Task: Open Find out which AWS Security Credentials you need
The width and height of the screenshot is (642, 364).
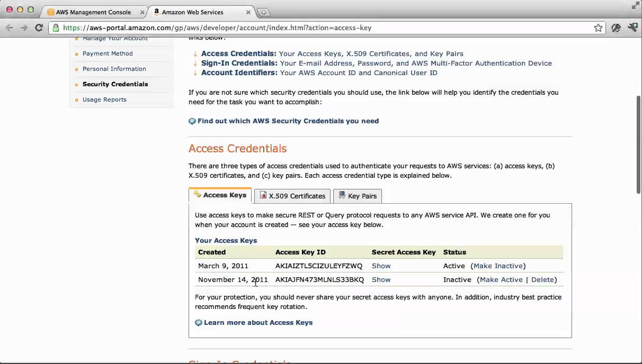Action: [x=288, y=121]
